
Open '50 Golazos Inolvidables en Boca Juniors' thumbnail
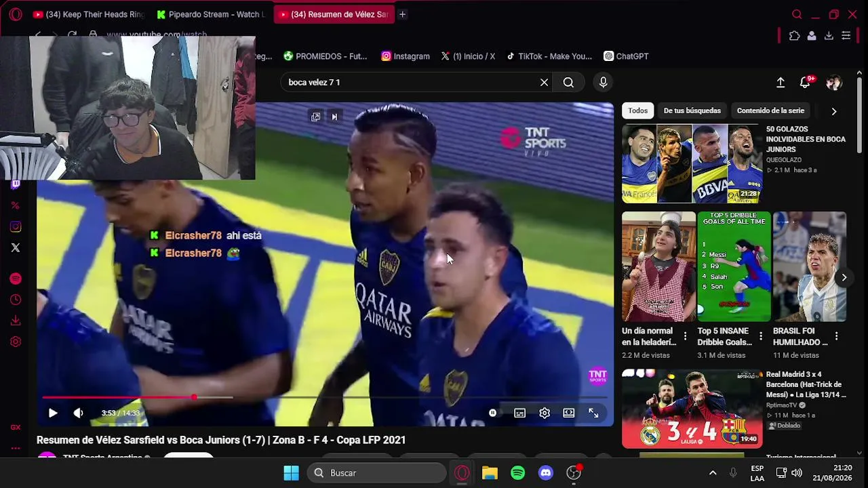click(x=692, y=163)
